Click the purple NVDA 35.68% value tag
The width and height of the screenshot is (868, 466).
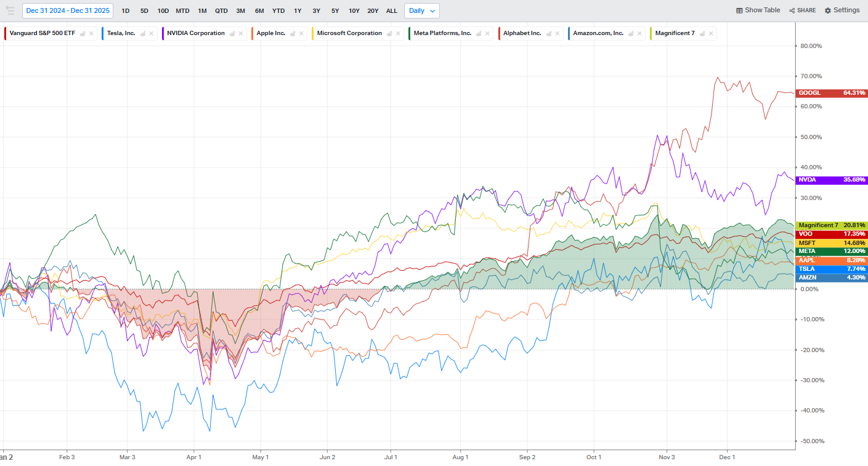point(831,180)
